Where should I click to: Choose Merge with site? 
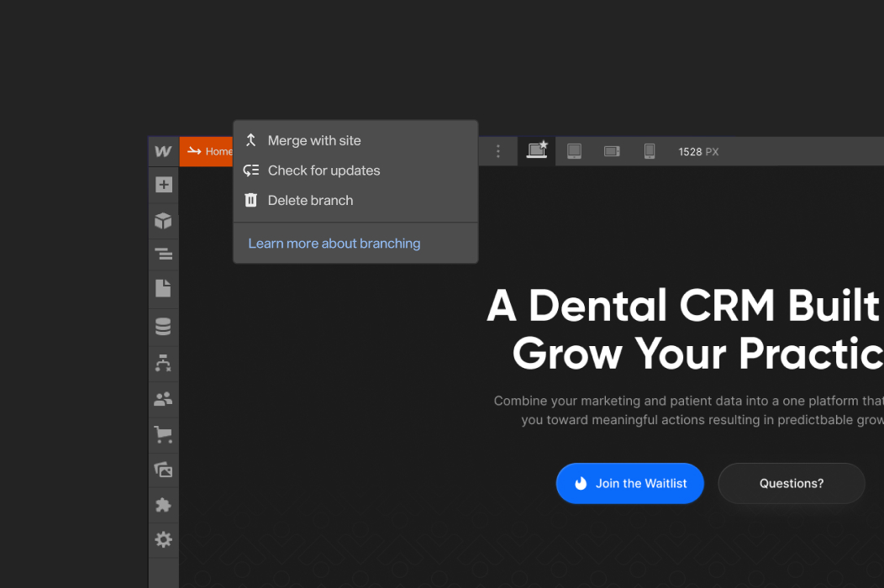coord(355,140)
